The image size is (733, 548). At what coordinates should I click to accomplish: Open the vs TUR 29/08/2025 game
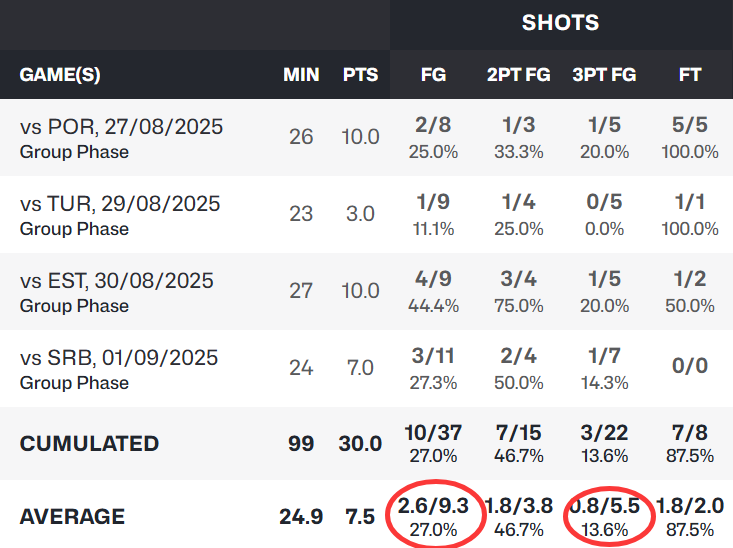point(119,204)
